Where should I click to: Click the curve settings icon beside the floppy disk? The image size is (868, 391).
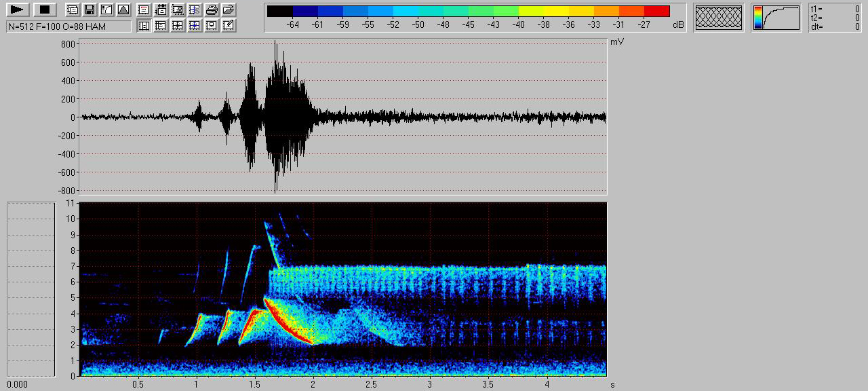pos(106,10)
